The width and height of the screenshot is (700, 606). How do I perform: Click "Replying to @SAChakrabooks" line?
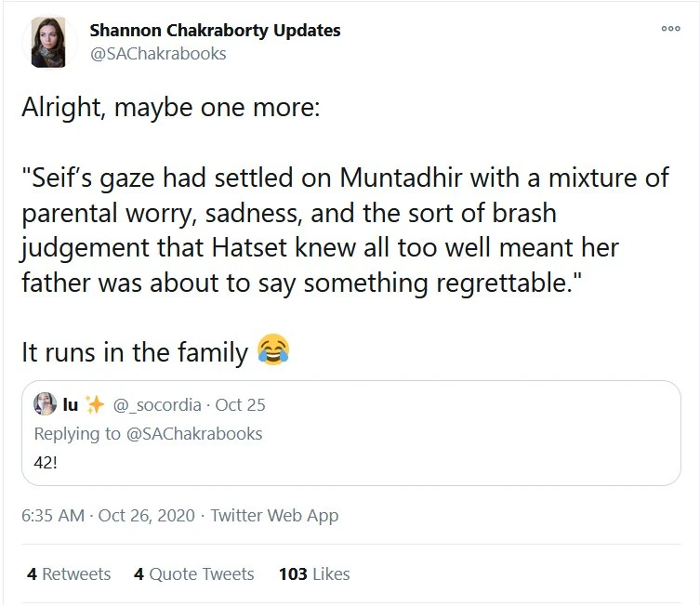(x=148, y=433)
